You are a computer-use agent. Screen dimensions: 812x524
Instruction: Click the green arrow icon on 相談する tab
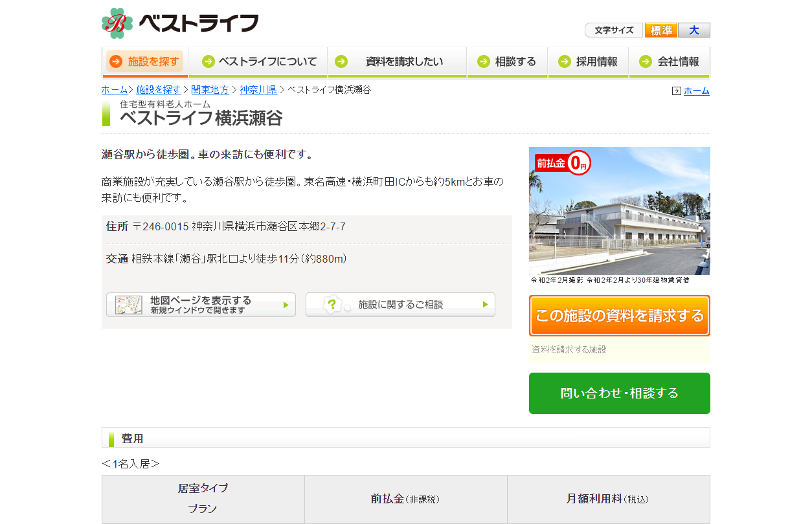pos(483,61)
